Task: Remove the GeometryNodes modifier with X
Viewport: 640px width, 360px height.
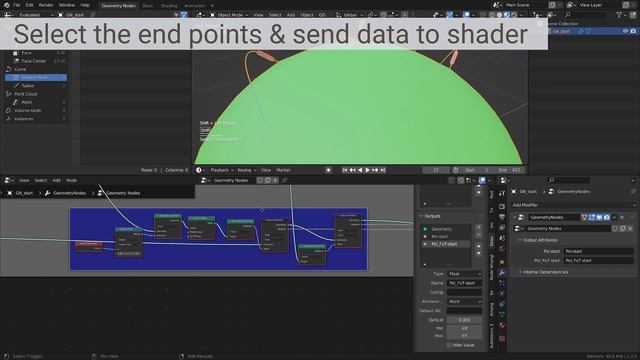Action: (x=622, y=217)
